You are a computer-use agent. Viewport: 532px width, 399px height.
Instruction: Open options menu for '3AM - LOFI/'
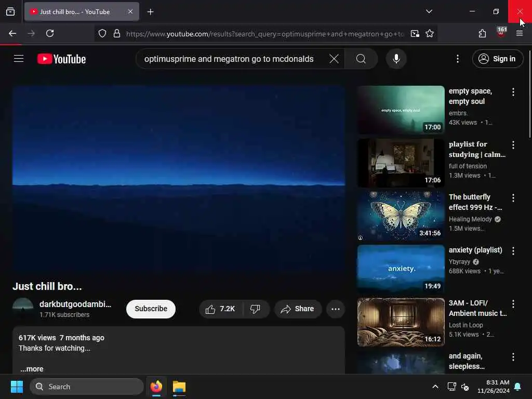click(x=513, y=303)
